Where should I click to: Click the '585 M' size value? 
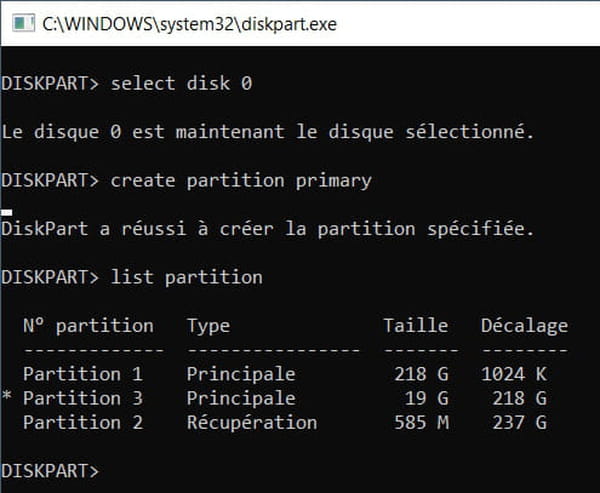point(421,423)
